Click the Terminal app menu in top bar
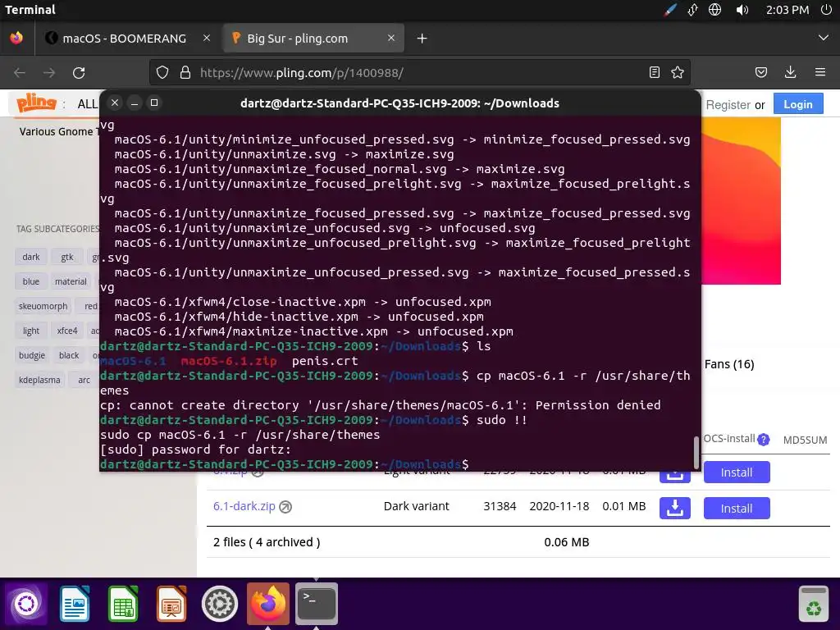 tap(30, 10)
